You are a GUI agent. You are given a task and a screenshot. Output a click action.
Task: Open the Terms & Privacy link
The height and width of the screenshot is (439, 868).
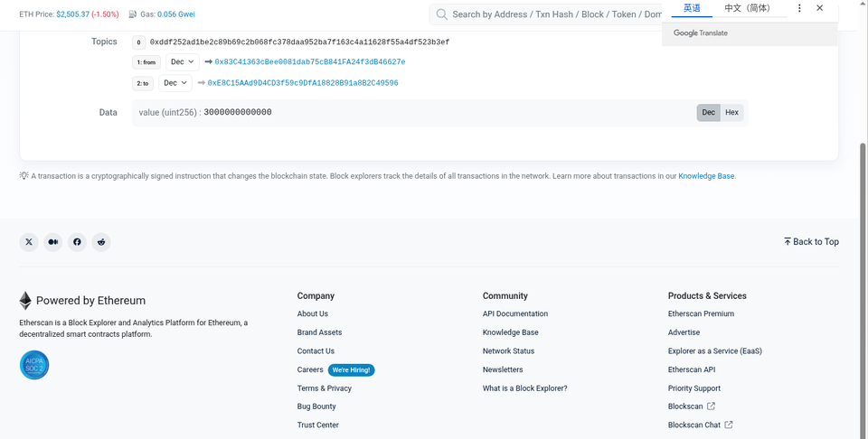(325, 388)
